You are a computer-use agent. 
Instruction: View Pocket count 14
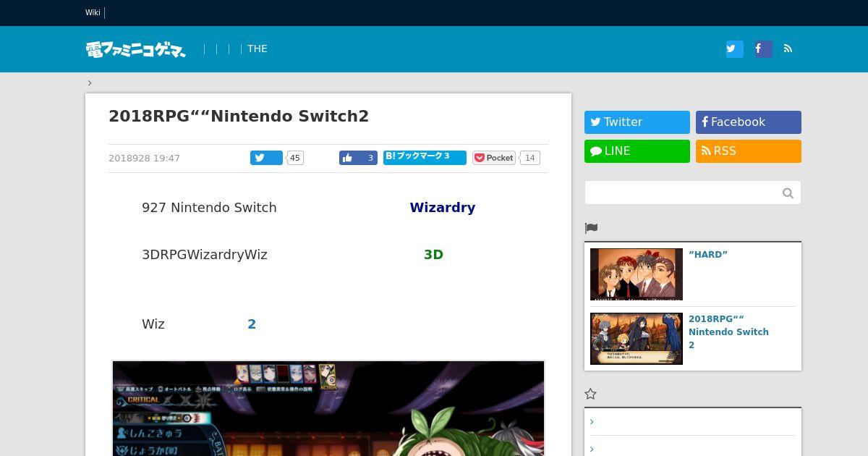click(x=530, y=158)
